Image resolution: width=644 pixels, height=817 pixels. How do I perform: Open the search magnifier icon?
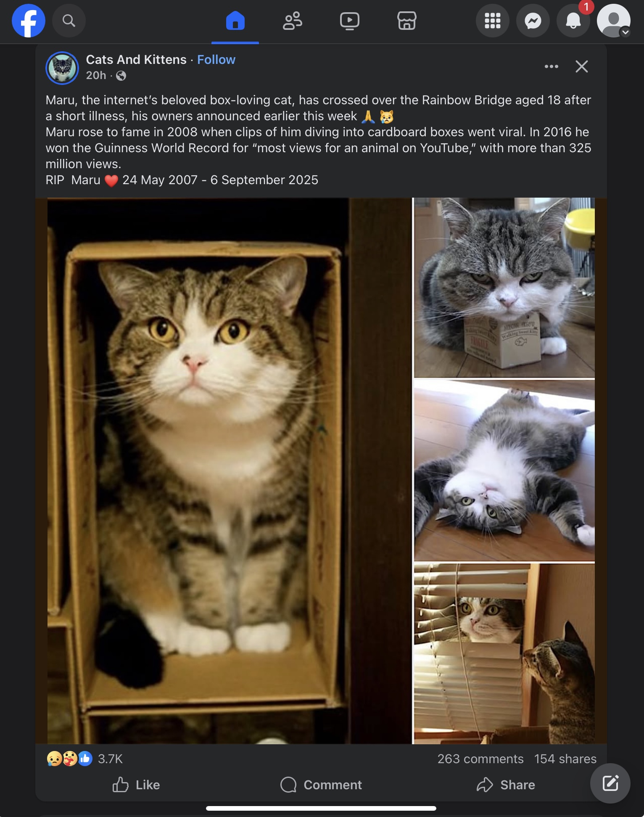coord(69,20)
